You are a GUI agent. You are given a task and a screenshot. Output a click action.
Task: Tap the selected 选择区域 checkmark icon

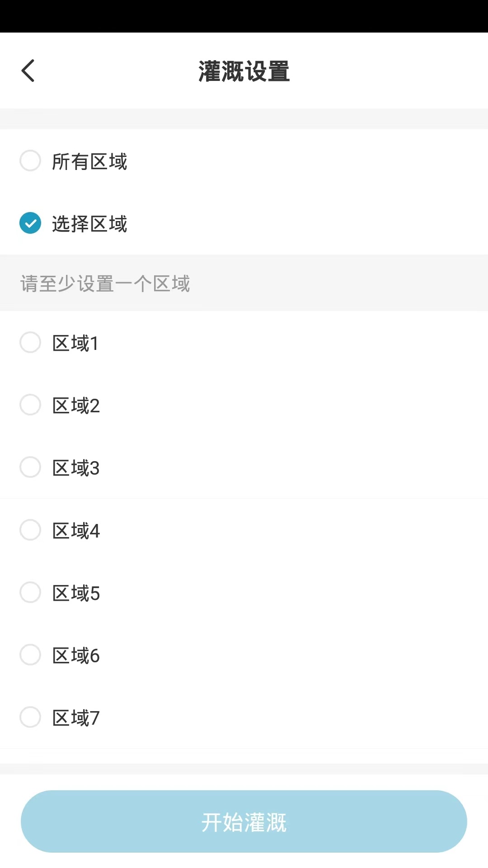(30, 223)
